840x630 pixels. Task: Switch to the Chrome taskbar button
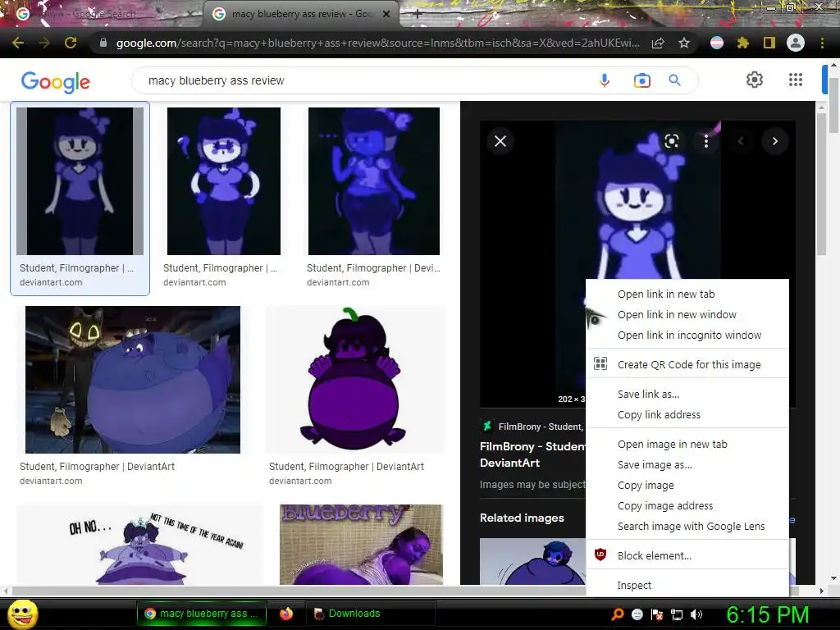pyautogui.click(x=202, y=614)
